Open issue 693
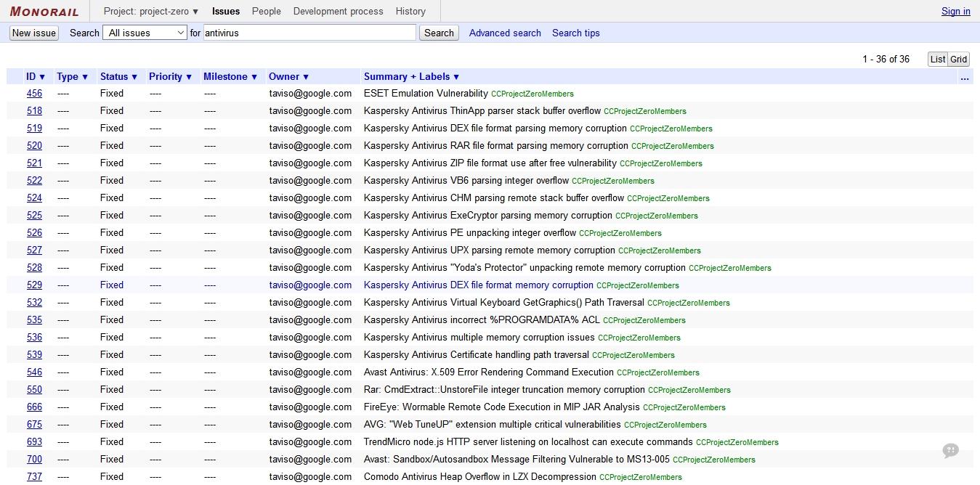980x485 pixels. click(34, 442)
